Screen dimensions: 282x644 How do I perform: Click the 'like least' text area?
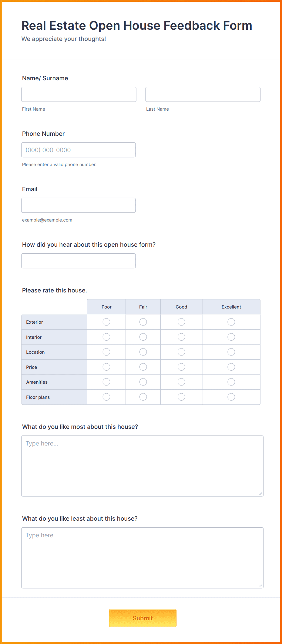(x=142, y=556)
